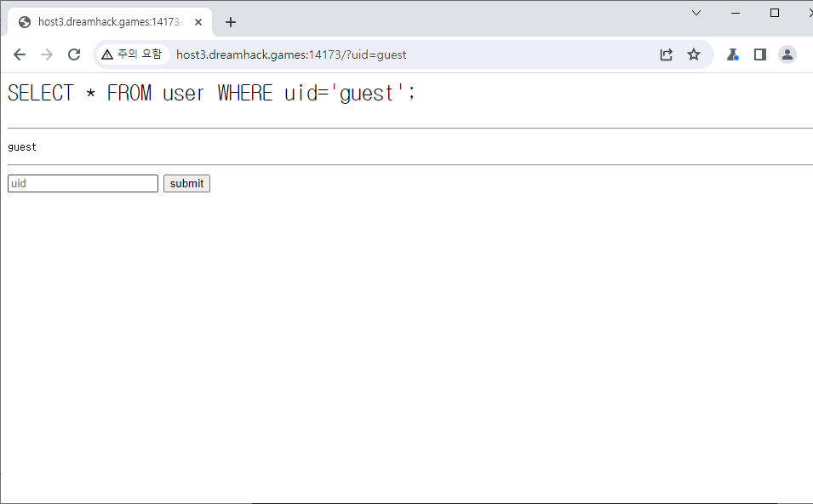Click the guest result text
Image resolution: width=813 pixels, height=504 pixels.
point(22,147)
